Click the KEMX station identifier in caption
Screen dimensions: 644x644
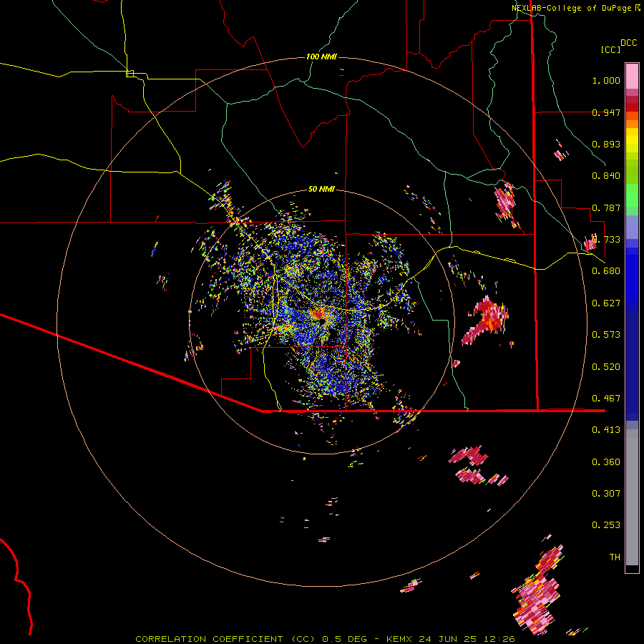(x=401, y=639)
